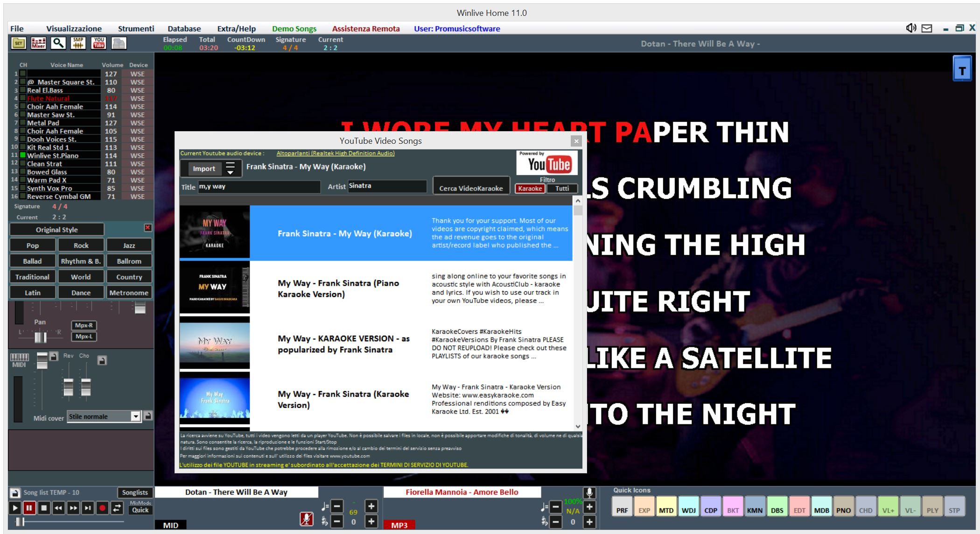Image resolution: width=980 pixels, height=534 pixels.
Task: Open the Visualizzazione menu
Action: (74, 28)
